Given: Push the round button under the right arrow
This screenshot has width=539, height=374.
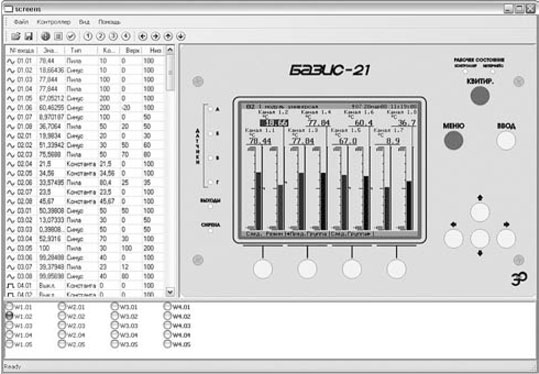Looking at the screenshot, I should tap(506, 239).
